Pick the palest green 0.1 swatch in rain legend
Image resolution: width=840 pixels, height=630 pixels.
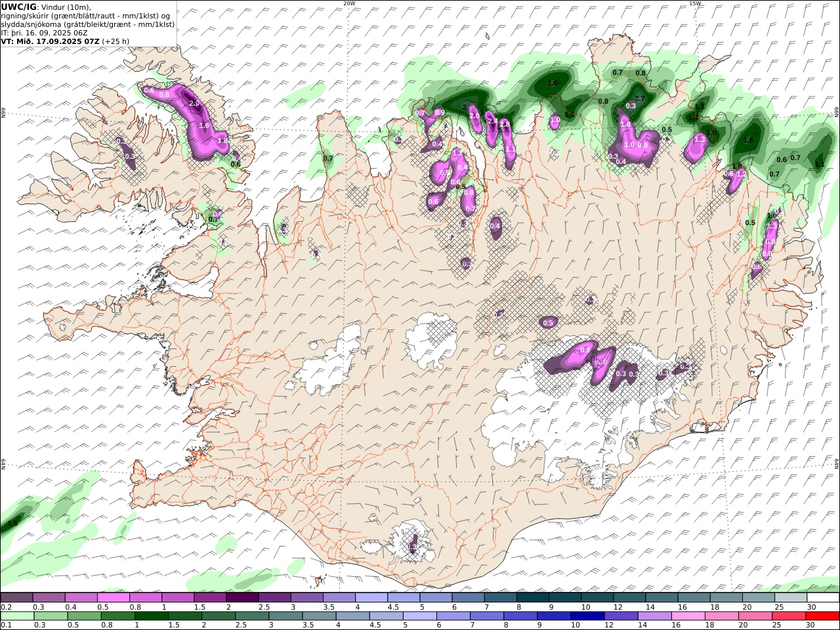[17, 616]
